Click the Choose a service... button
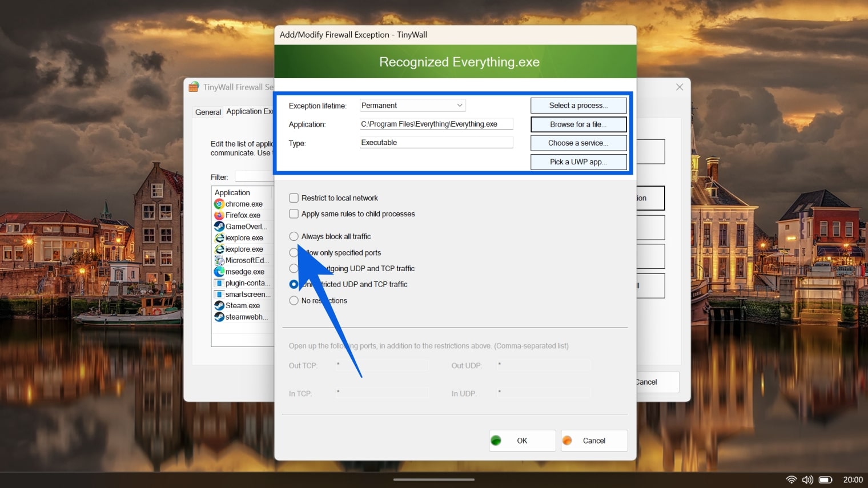This screenshot has height=488, width=868. (578, 143)
